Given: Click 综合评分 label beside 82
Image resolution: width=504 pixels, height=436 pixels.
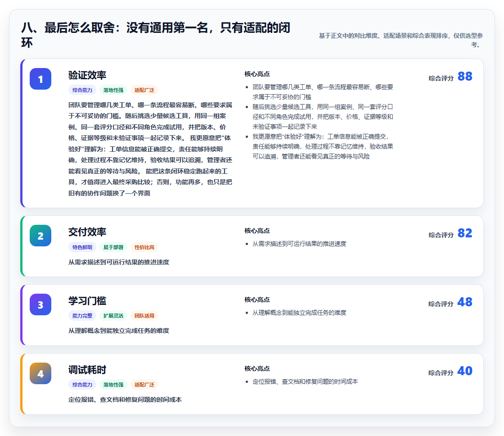Looking at the screenshot, I should pyautogui.click(x=441, y=235).
